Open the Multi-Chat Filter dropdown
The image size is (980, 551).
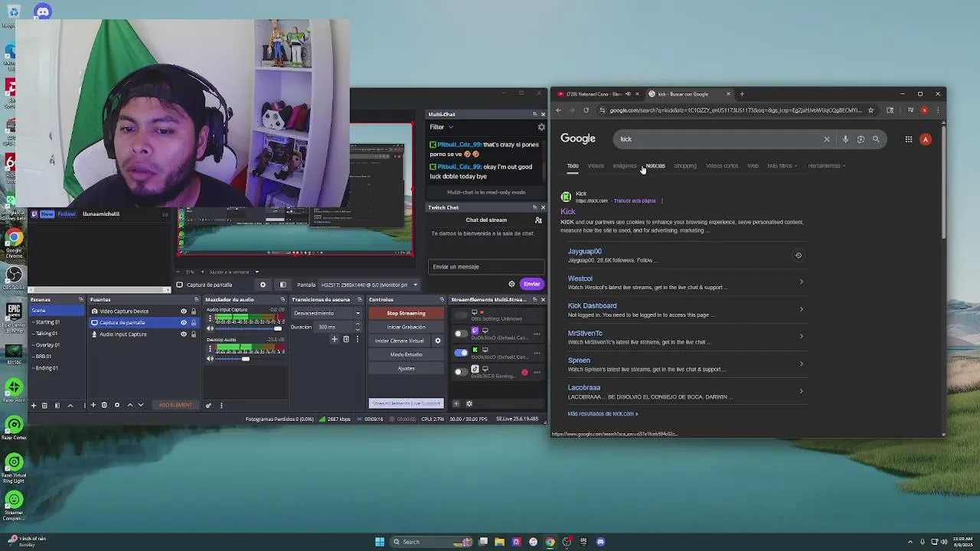[441, 127]
